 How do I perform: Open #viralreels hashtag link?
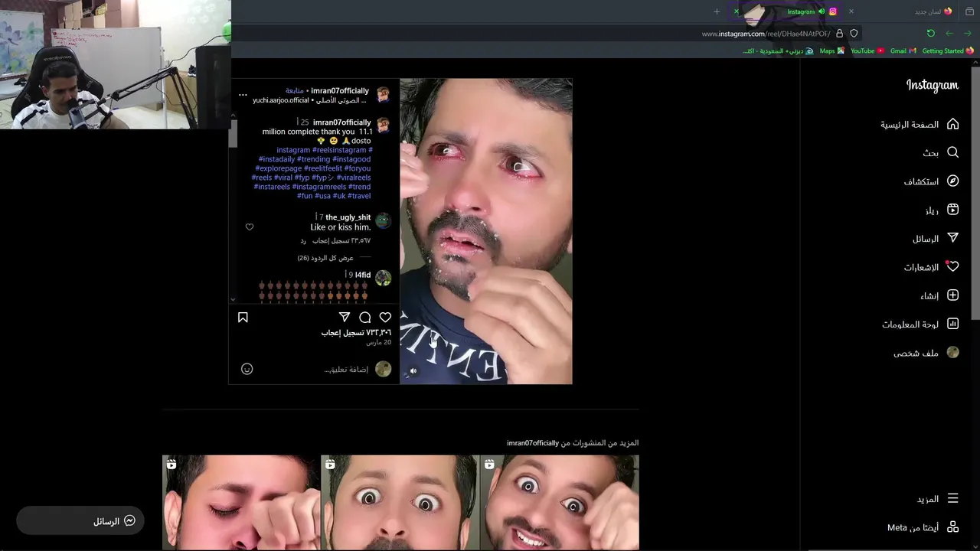click(354, 178)
